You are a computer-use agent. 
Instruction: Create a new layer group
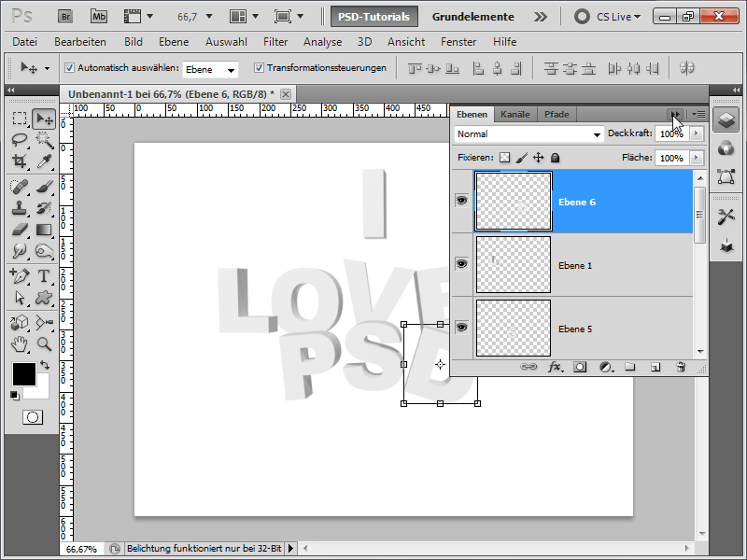[629, 367]
